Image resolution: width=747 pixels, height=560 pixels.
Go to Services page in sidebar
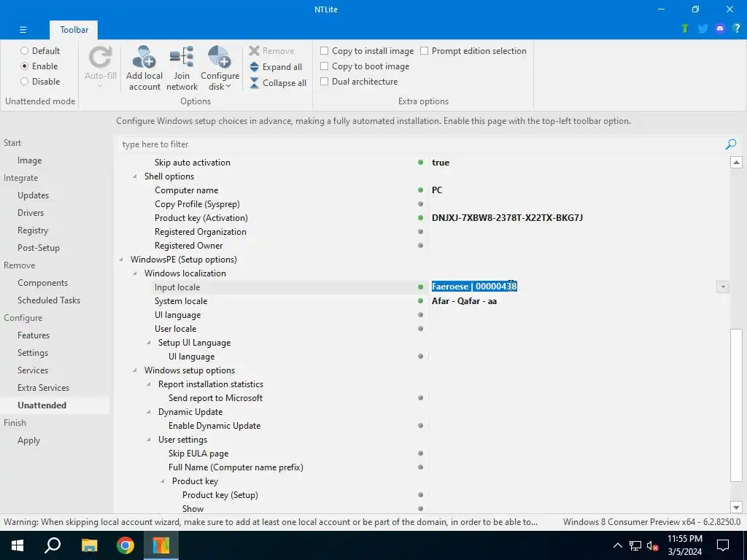(x=33, y=370)
